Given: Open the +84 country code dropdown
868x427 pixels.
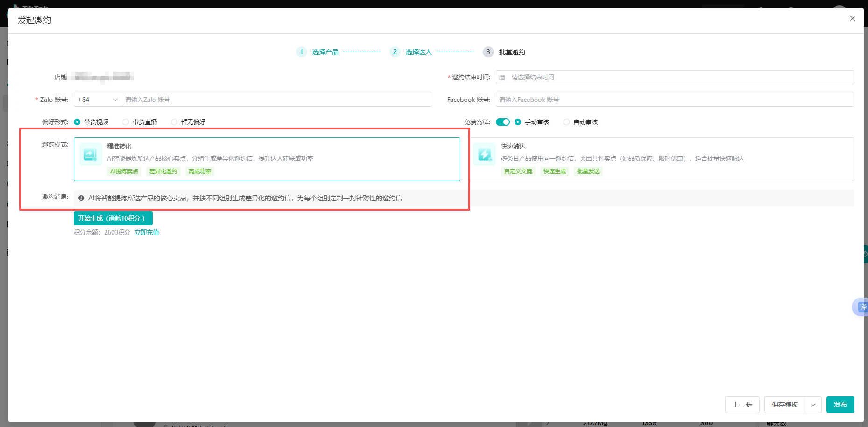Looking at the screenshot, I should pyautogui.click(x=97, y=99).
